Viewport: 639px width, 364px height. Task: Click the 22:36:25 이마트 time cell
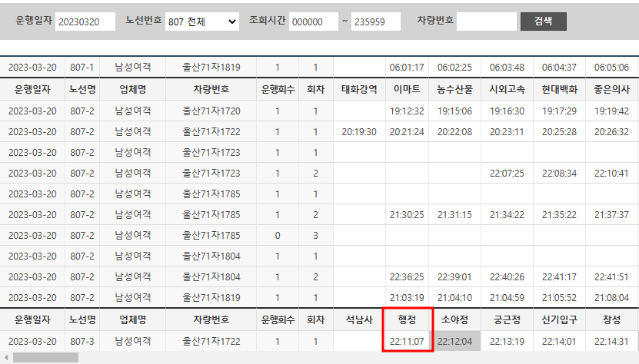408,276
